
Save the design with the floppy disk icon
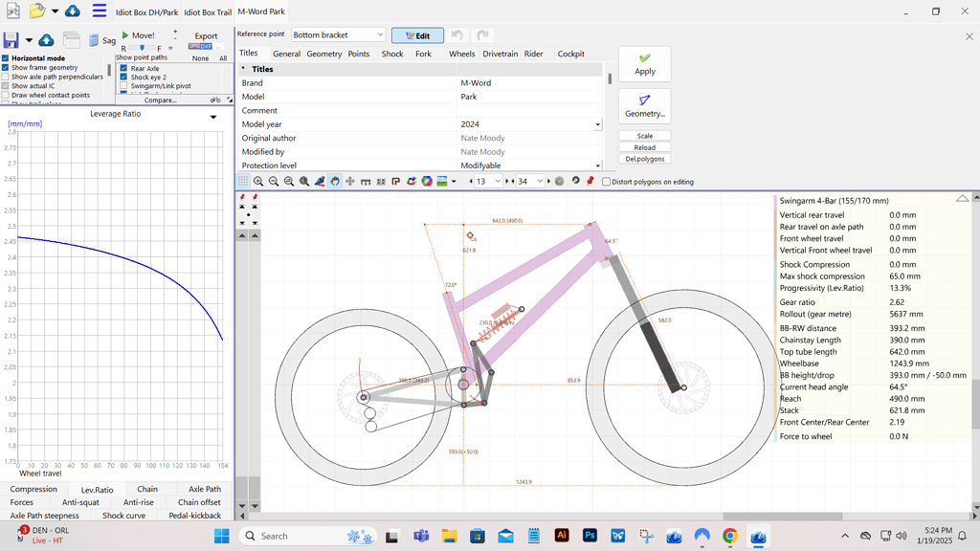point(11,38)
